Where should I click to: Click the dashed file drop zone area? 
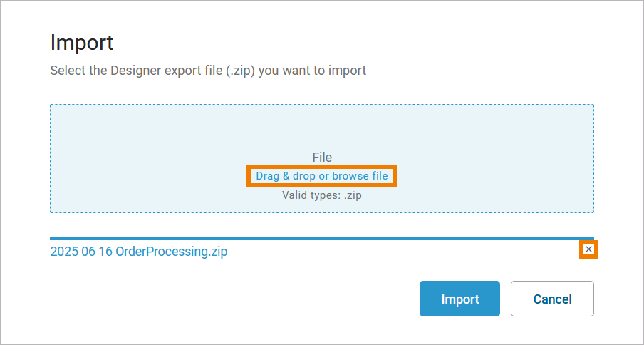142,143
